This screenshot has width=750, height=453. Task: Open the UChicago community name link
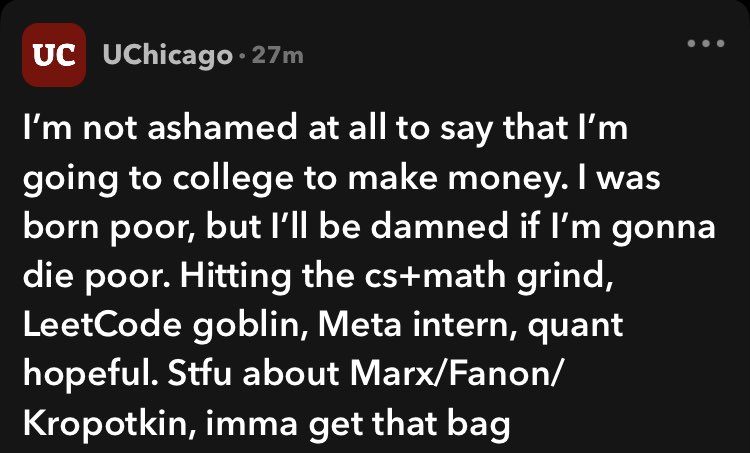click(x=167, y=55)
